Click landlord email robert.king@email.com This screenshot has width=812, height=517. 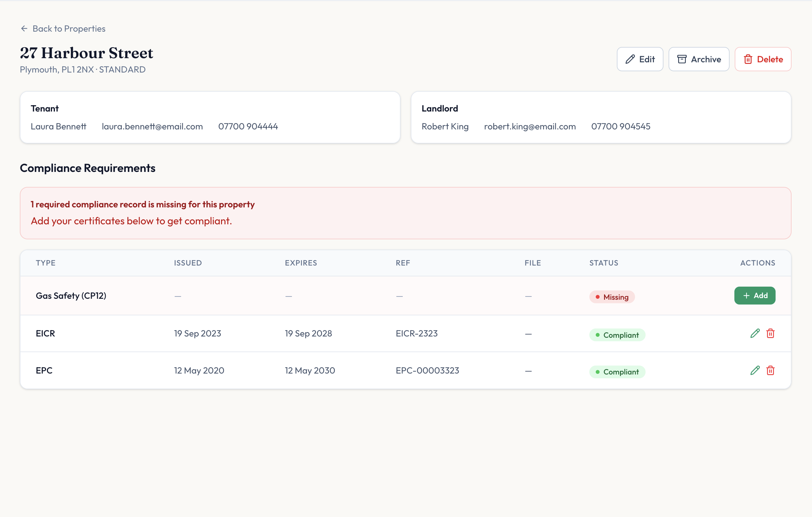pos(529,127)
